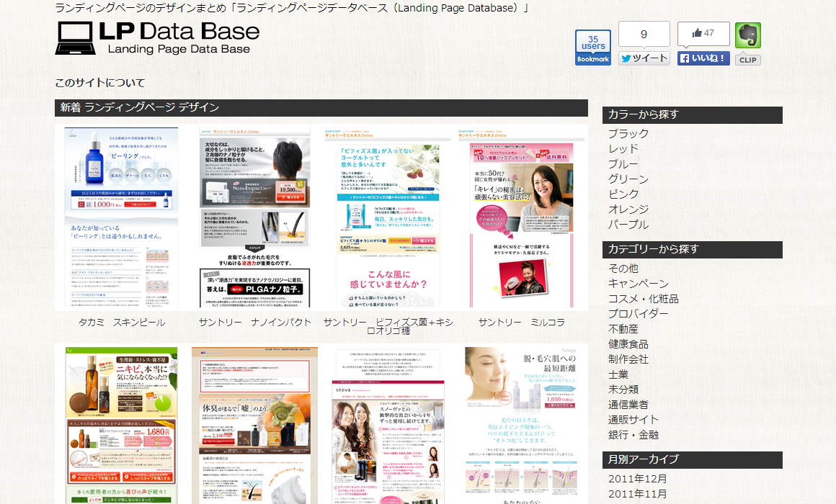Select the 士業 category

tap(618, 374)
